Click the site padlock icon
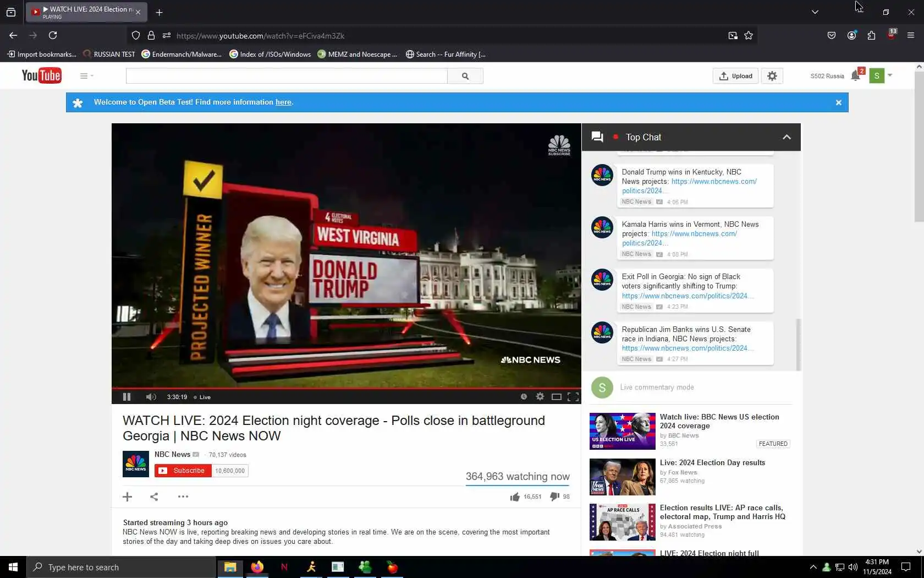Viewport: 924px width, 578px height. (x=151, y=35)
